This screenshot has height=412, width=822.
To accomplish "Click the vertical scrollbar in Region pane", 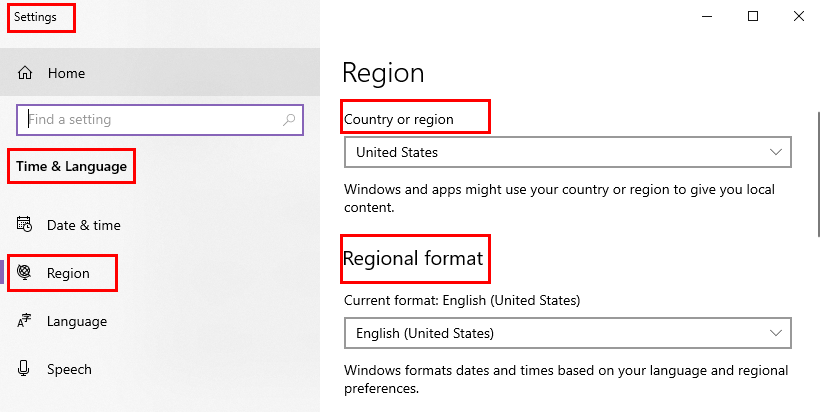I will 819,175.
